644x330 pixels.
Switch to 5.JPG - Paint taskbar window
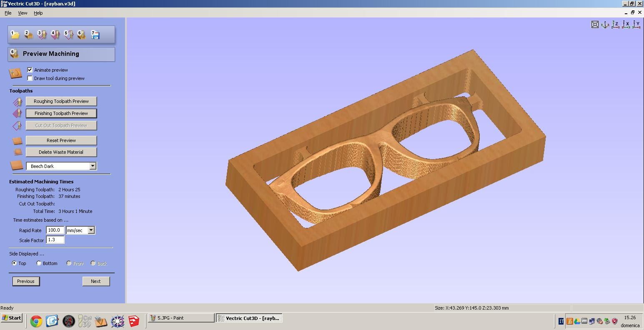[181, 318]
